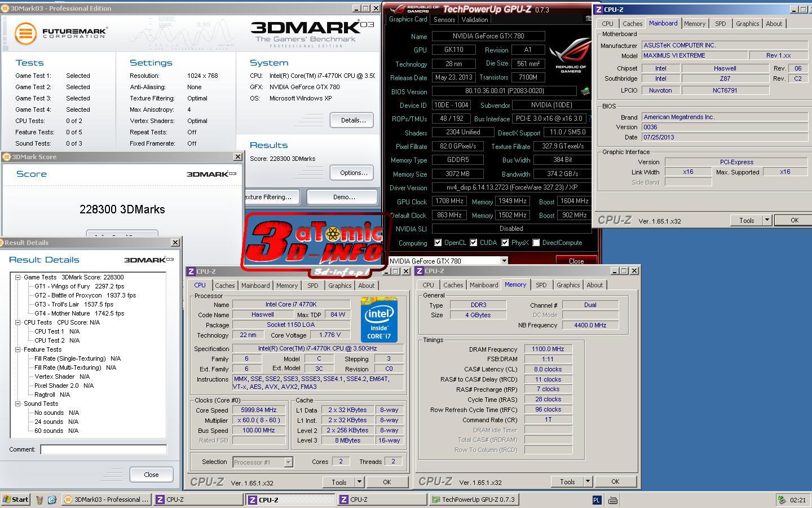Image resolution: width=812 pixels, height=508 pixels.
Task: Switch to the Sensors tab in GPU-Z
Action: click(x=444, y=20)
